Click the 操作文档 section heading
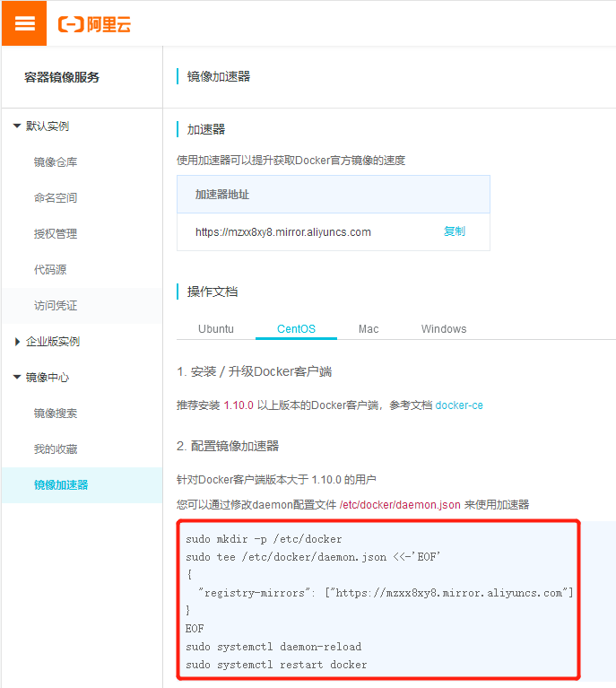 tap(213, 292)
